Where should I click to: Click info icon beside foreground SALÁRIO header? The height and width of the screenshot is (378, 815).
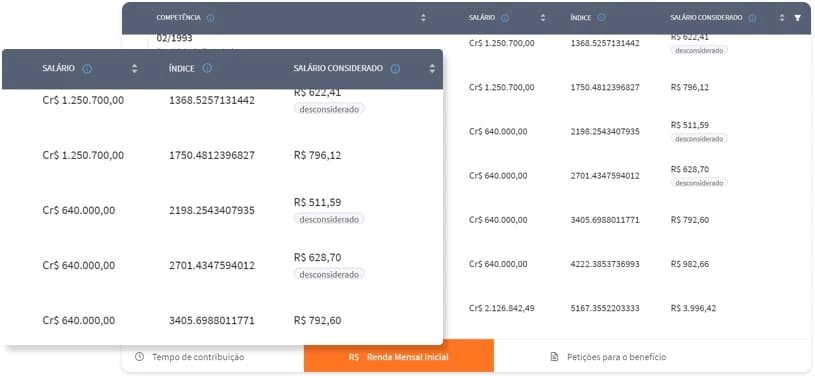click(87, 69)
